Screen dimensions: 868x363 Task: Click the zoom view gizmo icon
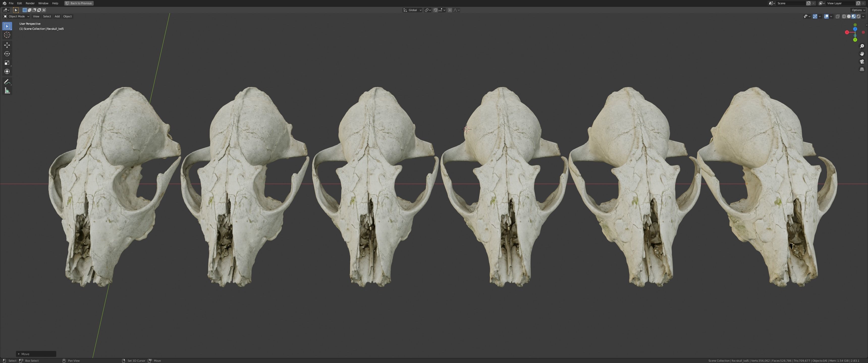(862, 46)
